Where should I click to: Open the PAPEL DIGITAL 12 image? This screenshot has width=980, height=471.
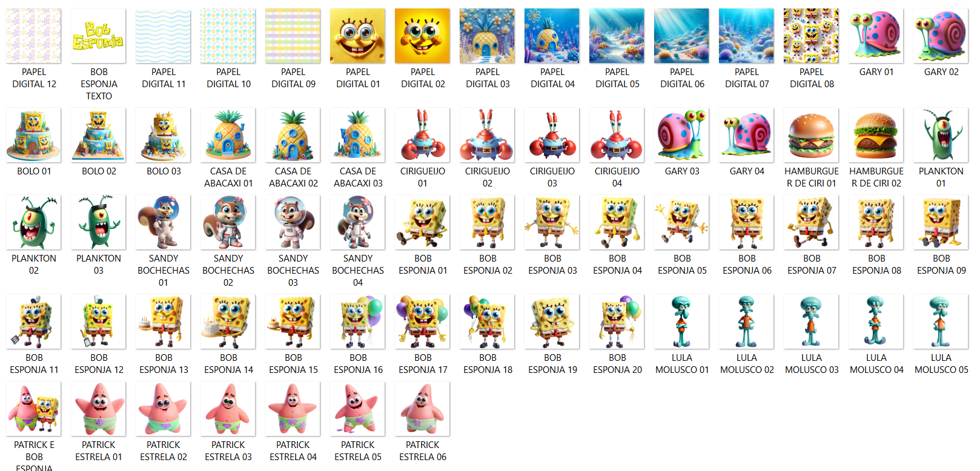pyautogui.click(x=34, y=36)
